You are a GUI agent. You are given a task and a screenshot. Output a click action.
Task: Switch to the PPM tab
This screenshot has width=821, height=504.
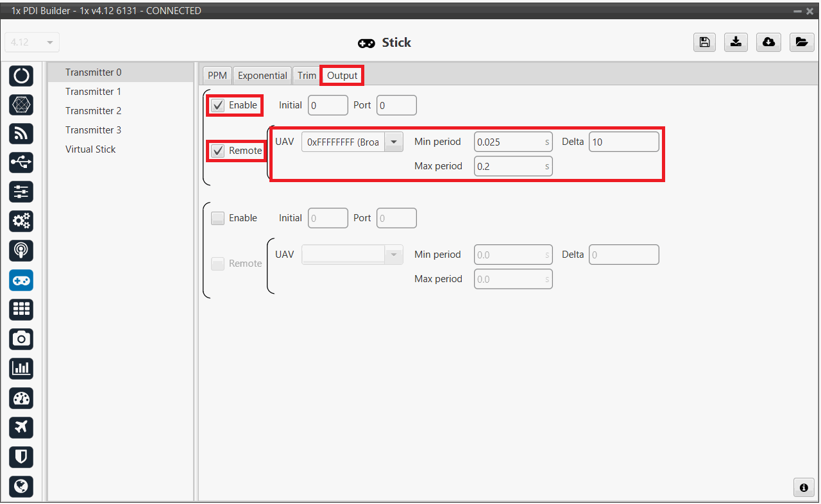[217, 76]
